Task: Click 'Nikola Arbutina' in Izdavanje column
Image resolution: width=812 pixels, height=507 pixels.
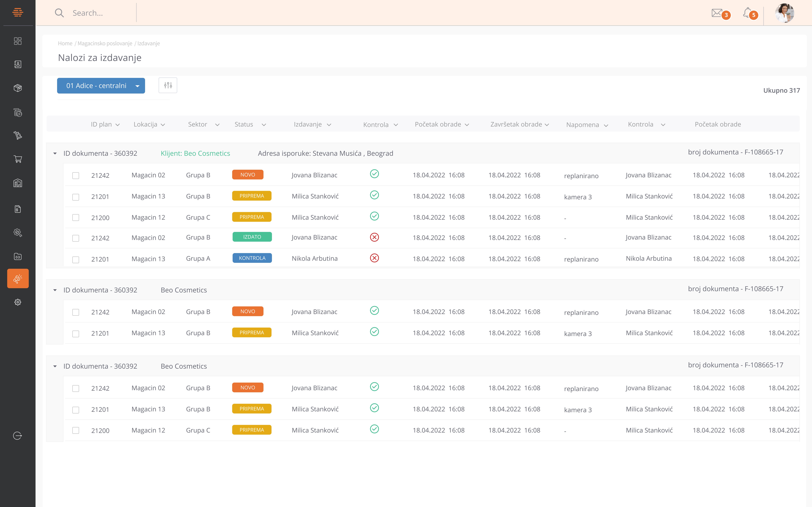Action: click(315, 259)
